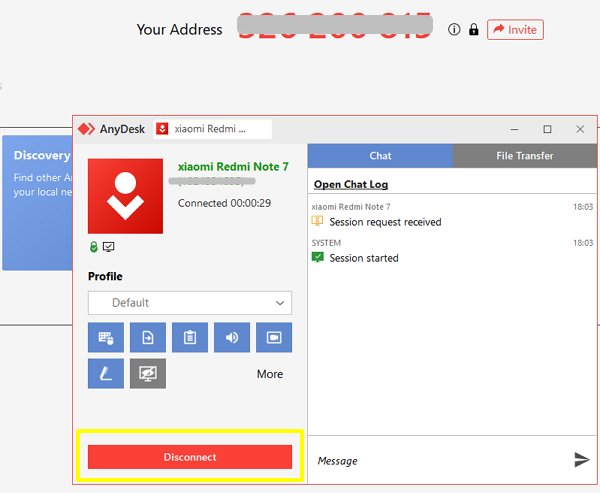Close the AnyDesk session window
This screenshot has width=600, height=493.
click(580, 129)
